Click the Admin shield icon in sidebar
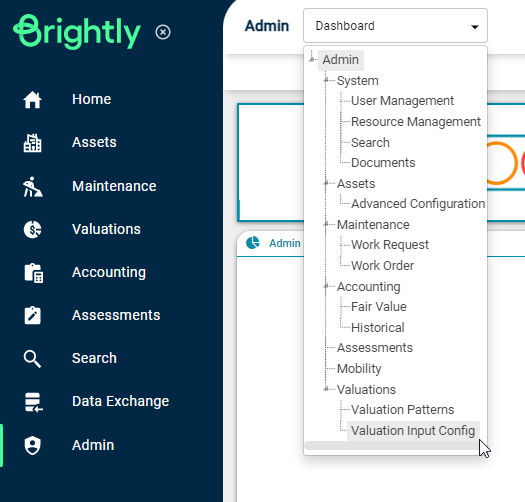The image size is (525, 502). [32, 445]
